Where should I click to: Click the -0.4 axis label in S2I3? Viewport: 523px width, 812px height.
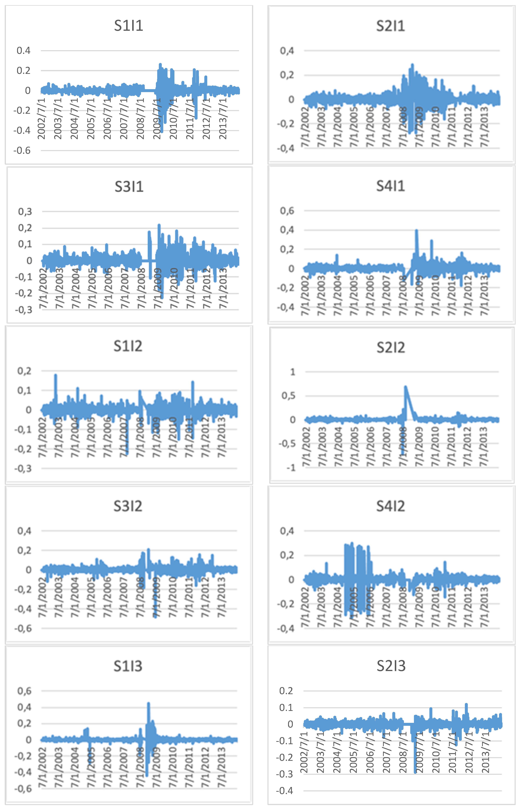pos(284,791)
